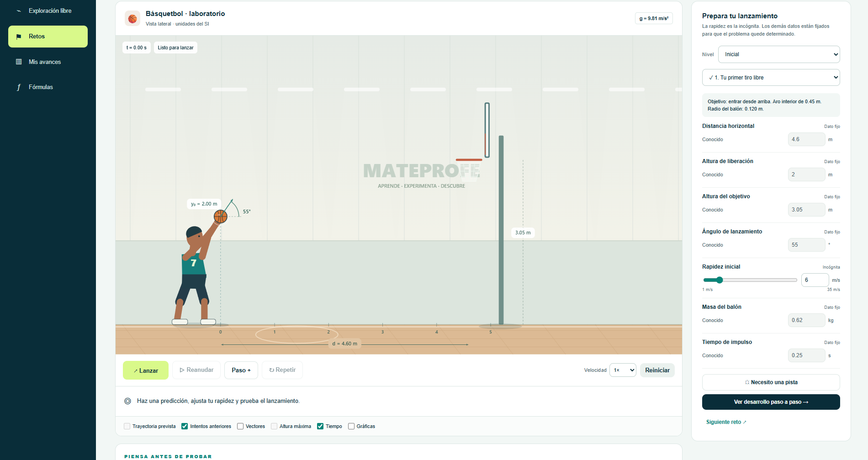Click the flag icon beside Retos

point(19,37)
